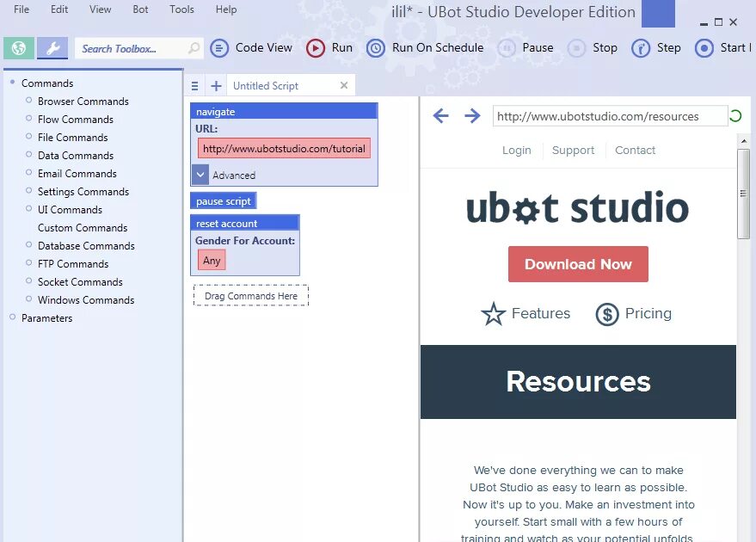
Task: Go forward in embedded browser
Action: click(472, 116)
